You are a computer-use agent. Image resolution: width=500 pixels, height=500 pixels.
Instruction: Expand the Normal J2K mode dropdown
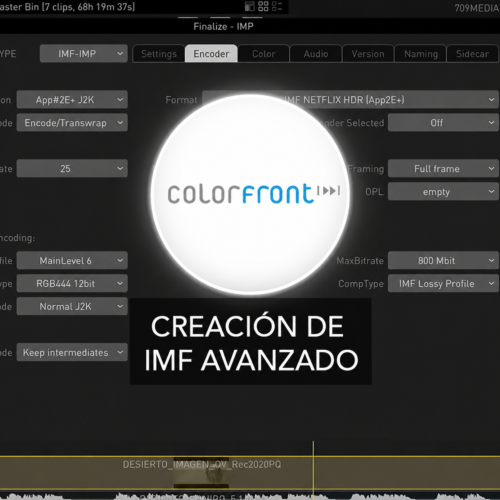click(72, 306)
